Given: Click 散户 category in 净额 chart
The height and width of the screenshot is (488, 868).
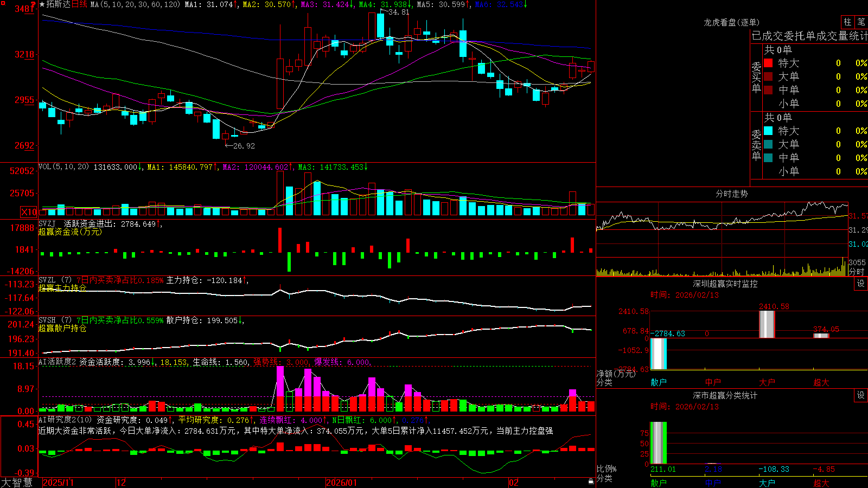Looking at the screenshot, I should [659, 382].
